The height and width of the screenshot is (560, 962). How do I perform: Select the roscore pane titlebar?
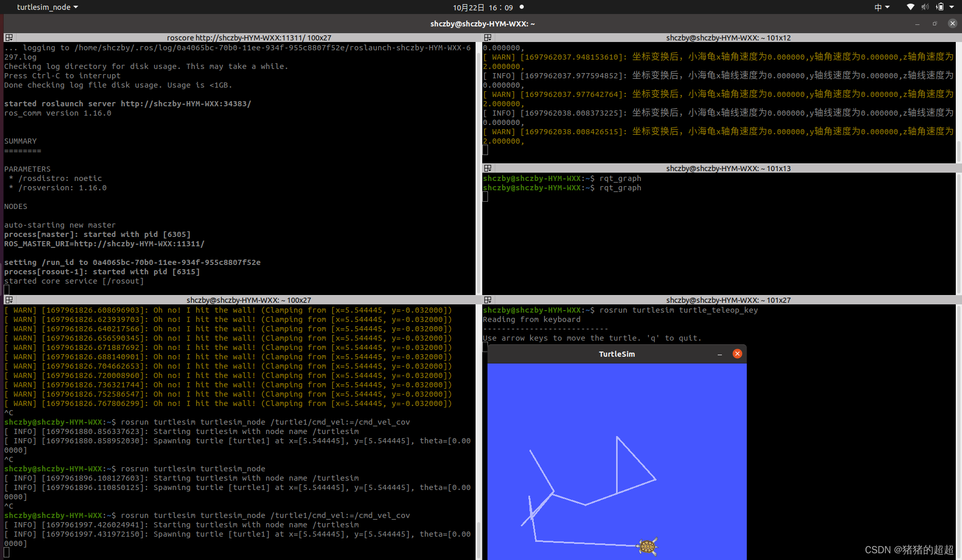click(x=249, y=38)
